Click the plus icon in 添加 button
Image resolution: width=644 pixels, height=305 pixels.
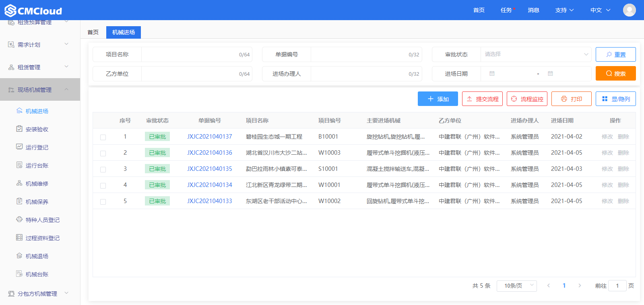coord(431,99)
